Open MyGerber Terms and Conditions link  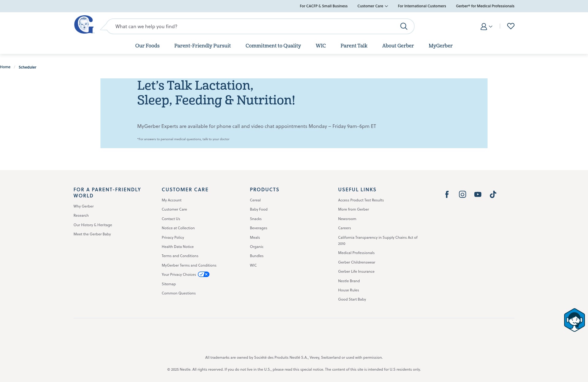pos(189,265)
